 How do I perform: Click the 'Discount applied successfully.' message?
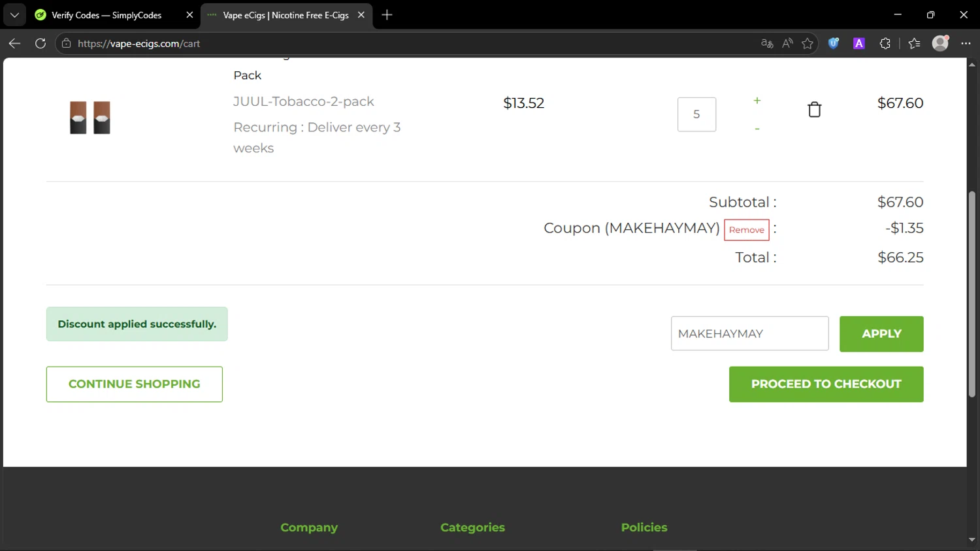coord(137,324)
